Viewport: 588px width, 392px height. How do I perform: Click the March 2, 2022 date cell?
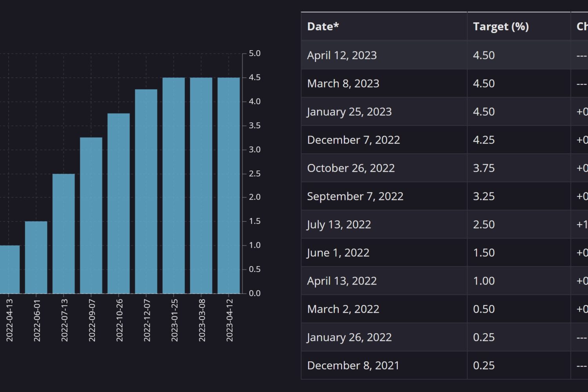pyautogui.click(x=343, y=309)
